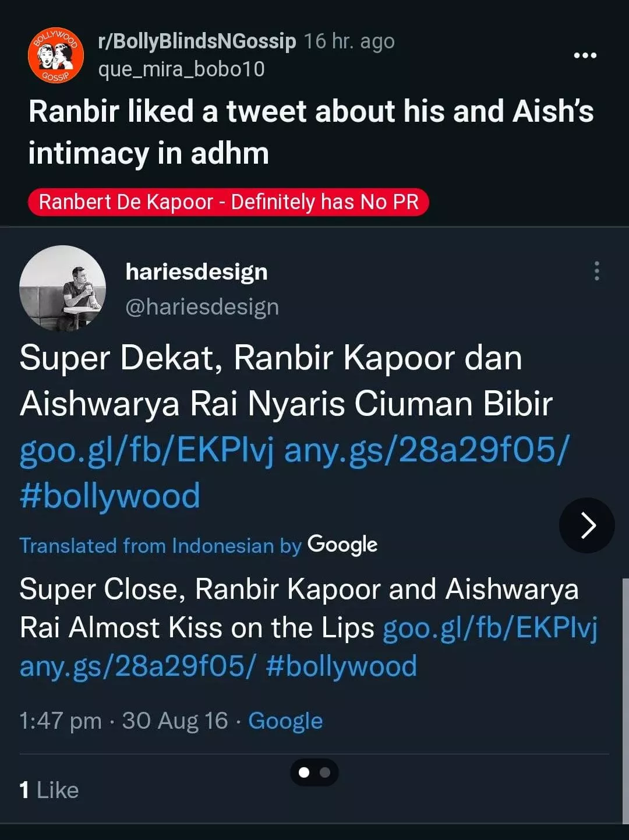Open goo.gl link in original Indonesian tweet
629x840 pixels.
point(147,450)
